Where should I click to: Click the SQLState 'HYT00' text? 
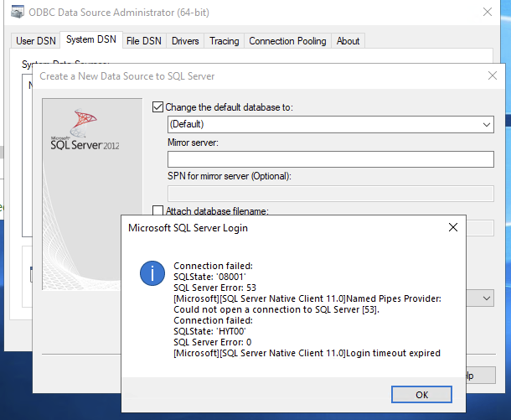coord(209,331)
